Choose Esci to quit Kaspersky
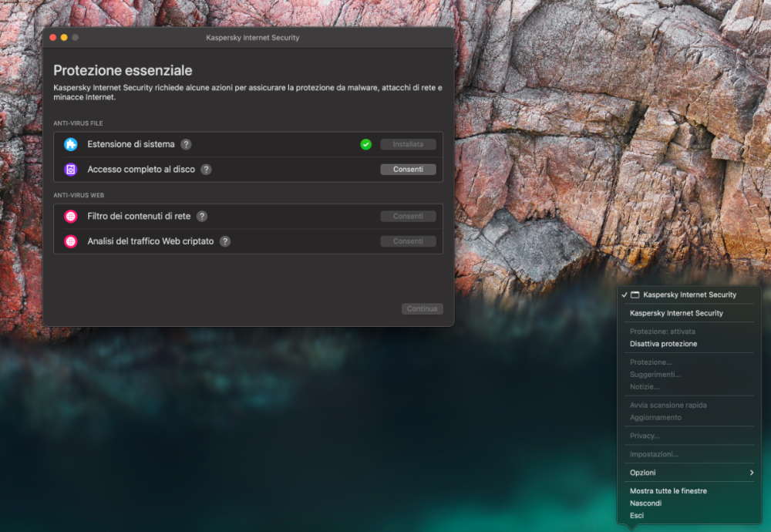Screen dimensions: 771x532 click(689, 515)
